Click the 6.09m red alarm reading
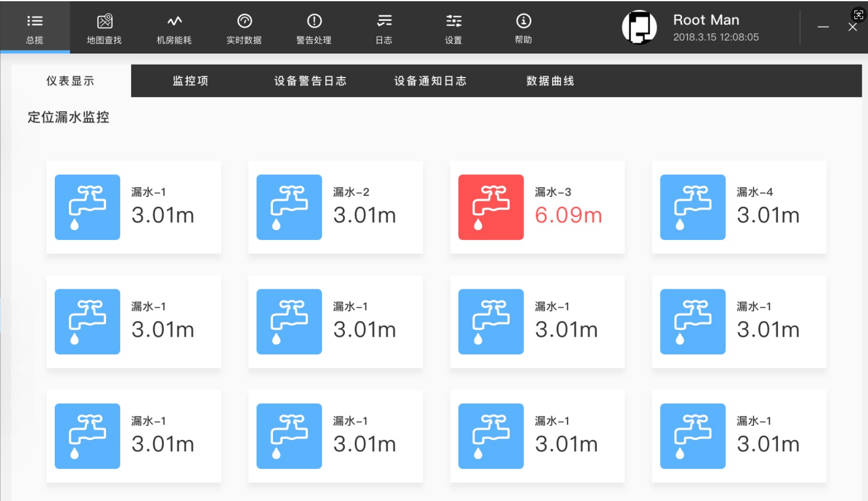Image resolution: width=868 pixels, height=501 pixels. [x=569, y=215]
